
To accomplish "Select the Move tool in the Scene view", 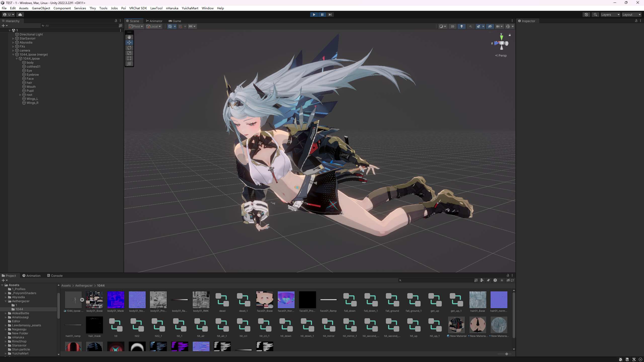I will point(129,42).
